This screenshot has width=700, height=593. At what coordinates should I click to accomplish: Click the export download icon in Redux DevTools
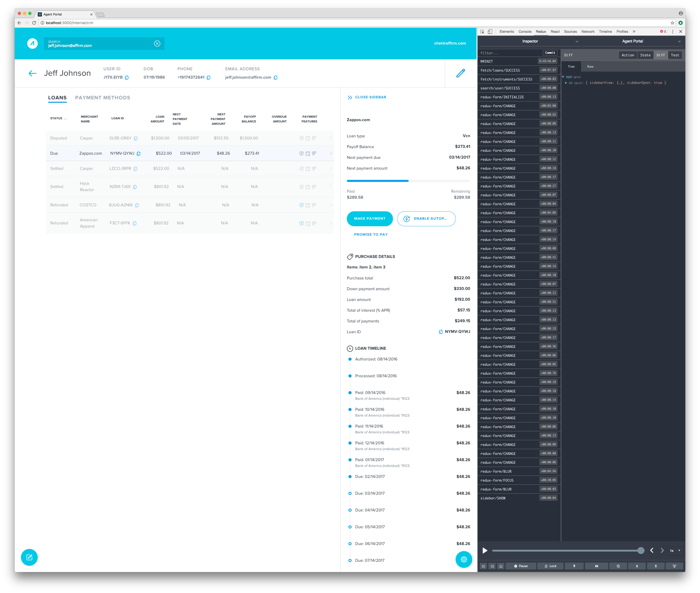pos(656,566)
